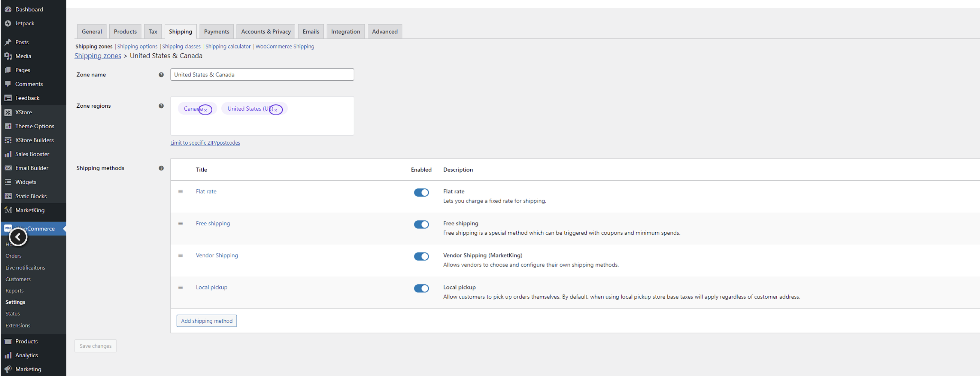The image size is (980, 376).
Task: Click the Shipping methods help icon
Action: 161,168
